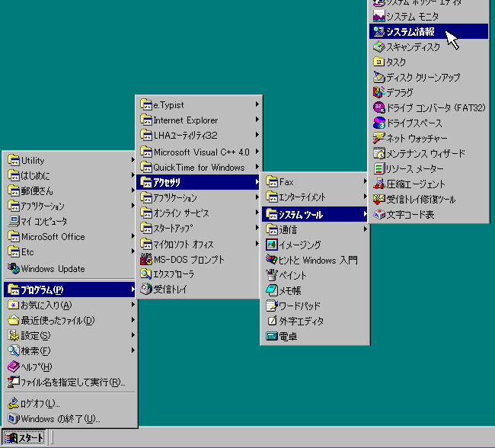Click the タスク folder icon
The width and height of the screenshot is (495, 448).
point(378,62)
